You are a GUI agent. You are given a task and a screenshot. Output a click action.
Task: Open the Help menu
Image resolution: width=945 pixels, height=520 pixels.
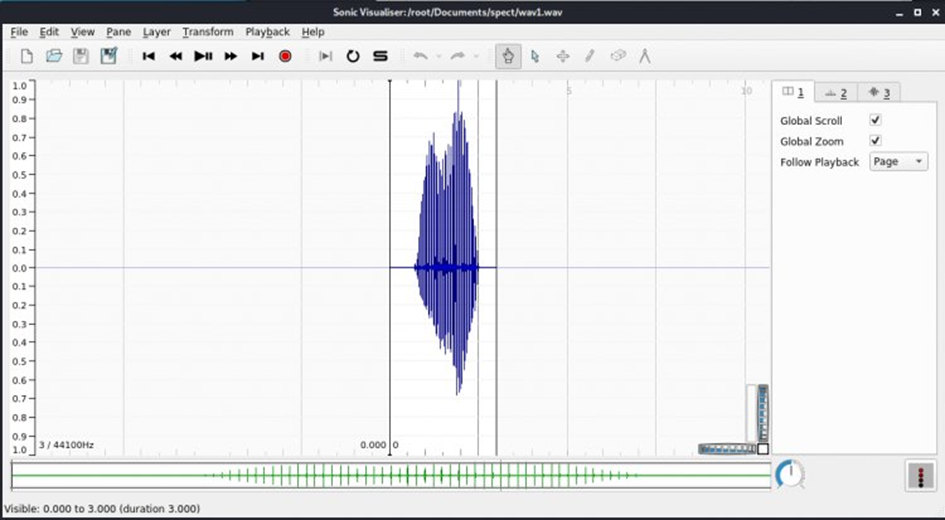coord(313,32)
